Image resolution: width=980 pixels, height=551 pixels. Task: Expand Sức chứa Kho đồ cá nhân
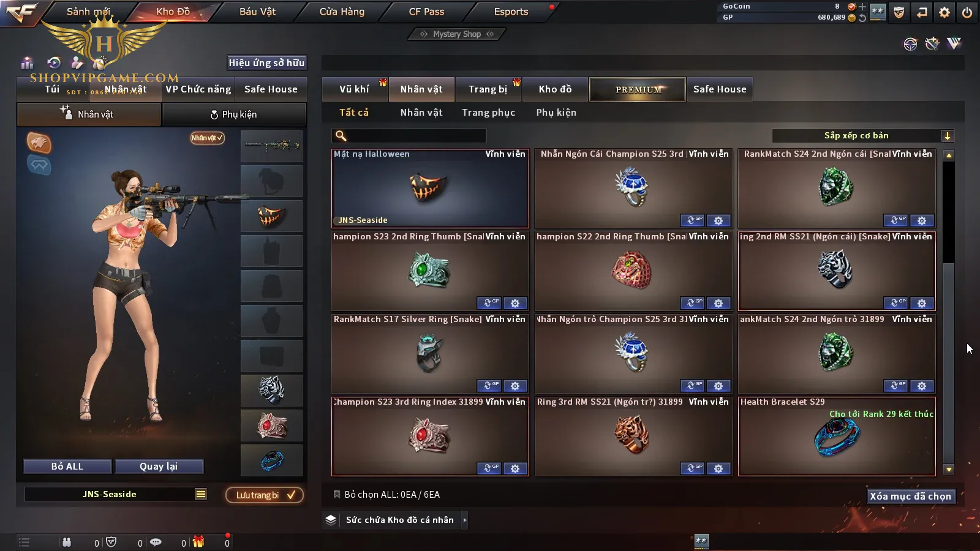point(465,520)
